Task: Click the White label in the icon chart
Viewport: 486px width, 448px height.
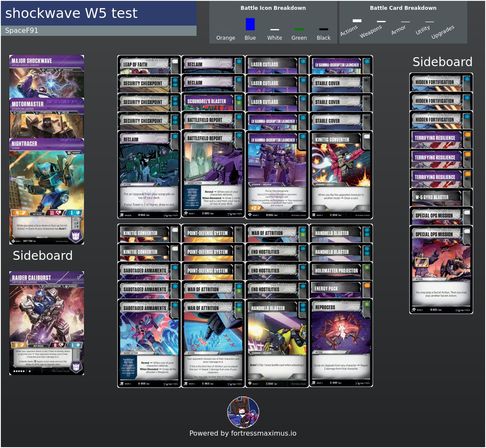Action: (275, 38)
